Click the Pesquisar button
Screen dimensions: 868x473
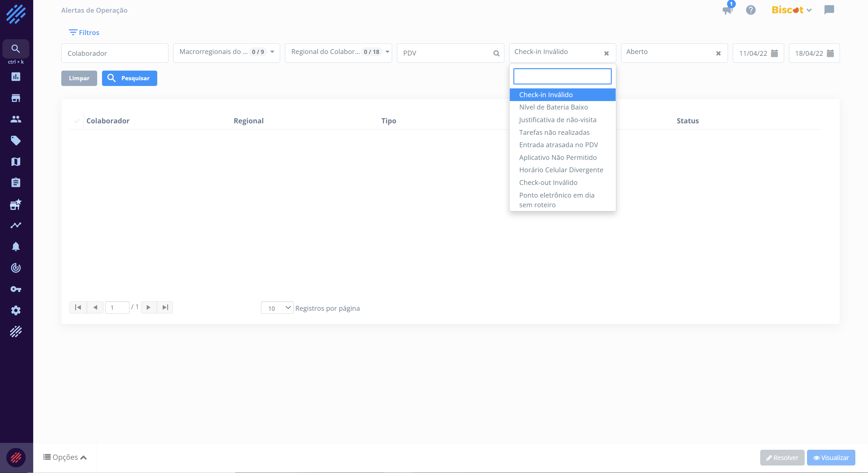coord(129,78)
